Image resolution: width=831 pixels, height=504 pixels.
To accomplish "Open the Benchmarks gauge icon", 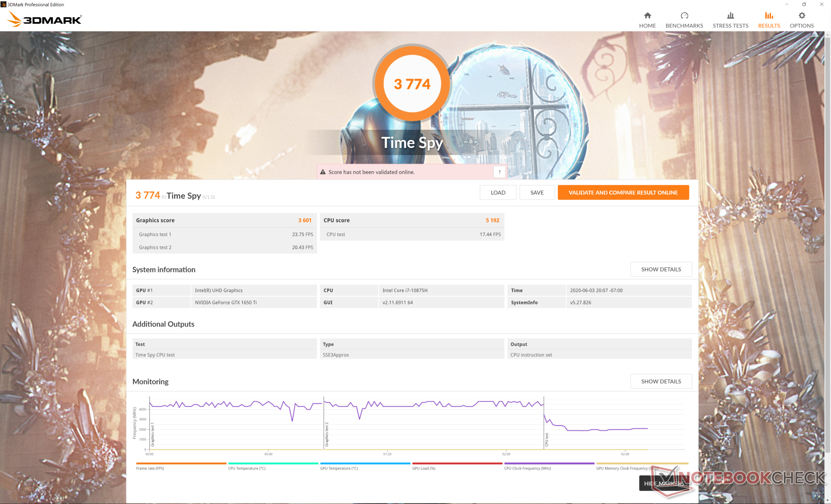I will click(x=684, y=15).
